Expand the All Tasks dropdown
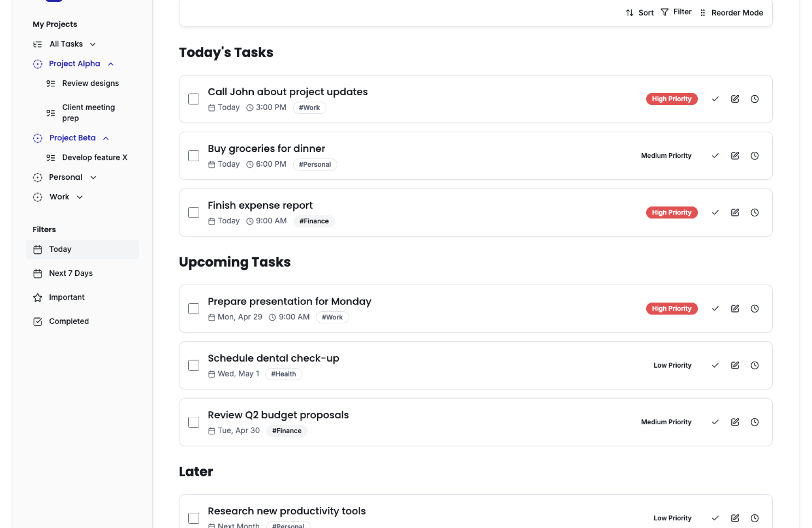 (93, 44)
